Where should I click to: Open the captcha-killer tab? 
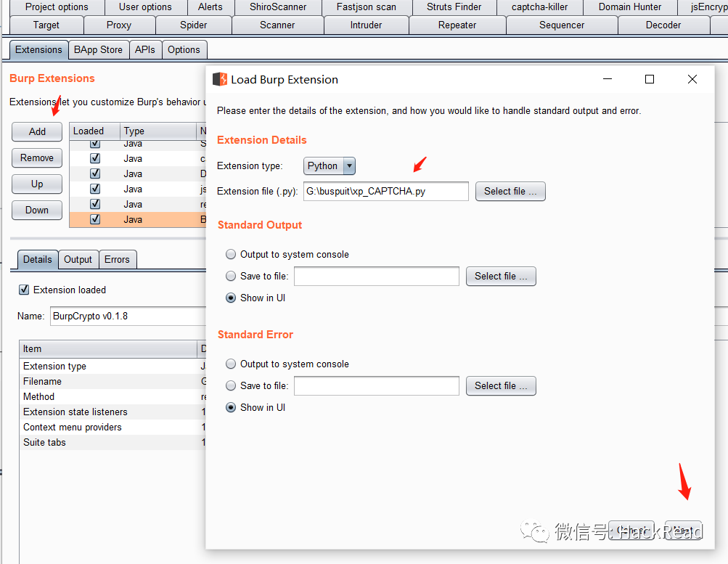[539, 7]
